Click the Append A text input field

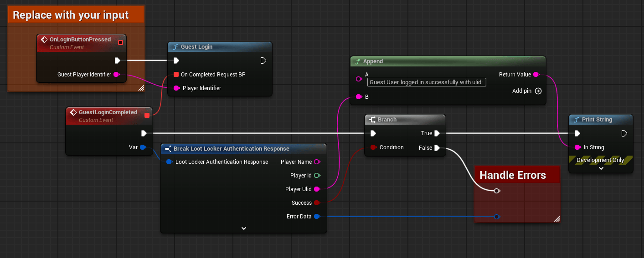click(x=427, y=82)
